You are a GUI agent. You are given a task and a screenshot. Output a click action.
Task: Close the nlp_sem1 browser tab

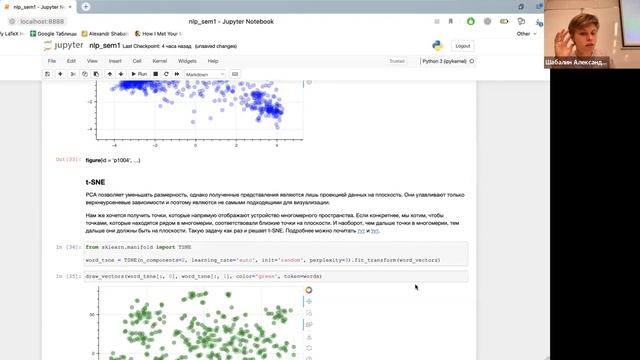tap(70, 7)
